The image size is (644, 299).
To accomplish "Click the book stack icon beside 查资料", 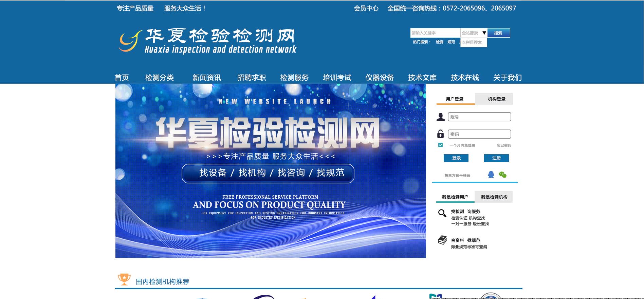I will pyautogui.click(x=442, y=240).
